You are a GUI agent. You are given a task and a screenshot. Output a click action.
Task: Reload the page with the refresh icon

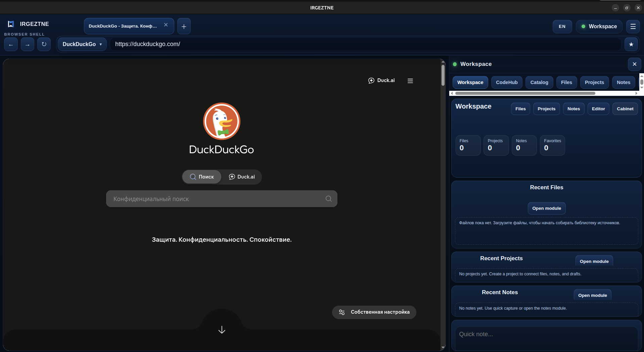click(44, 44)
